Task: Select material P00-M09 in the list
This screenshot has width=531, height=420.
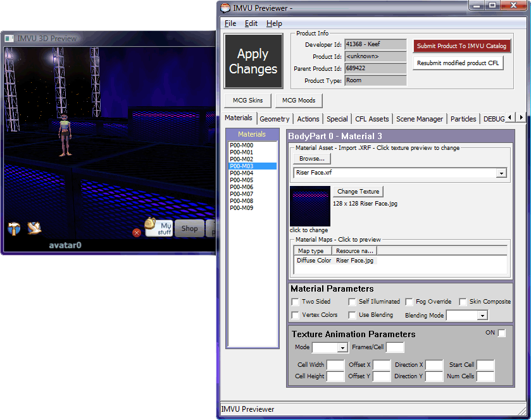Action: pos(253,208)
